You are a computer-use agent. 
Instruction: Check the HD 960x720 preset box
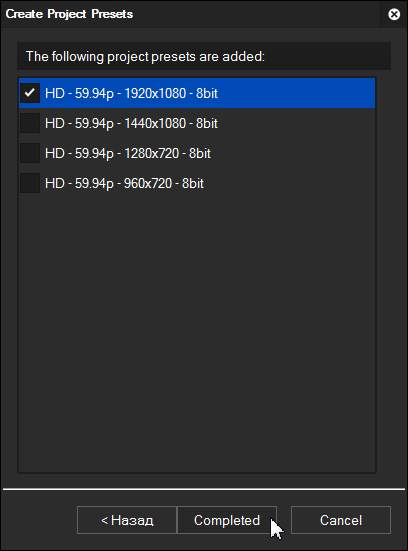30,183
